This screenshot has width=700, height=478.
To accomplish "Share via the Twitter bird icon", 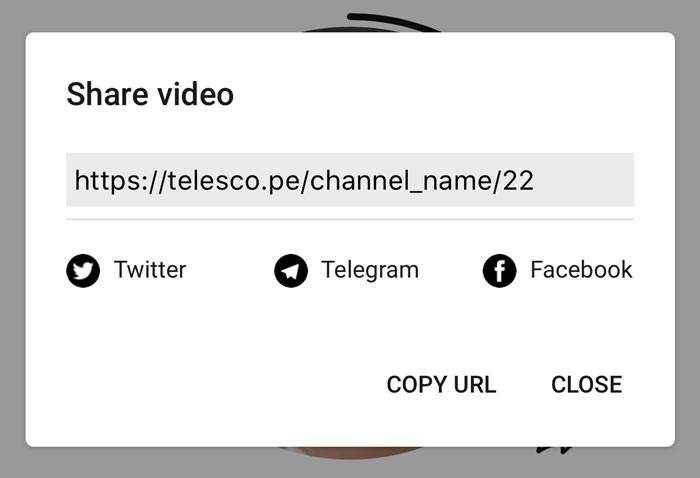I will click(x=83, y=270).
